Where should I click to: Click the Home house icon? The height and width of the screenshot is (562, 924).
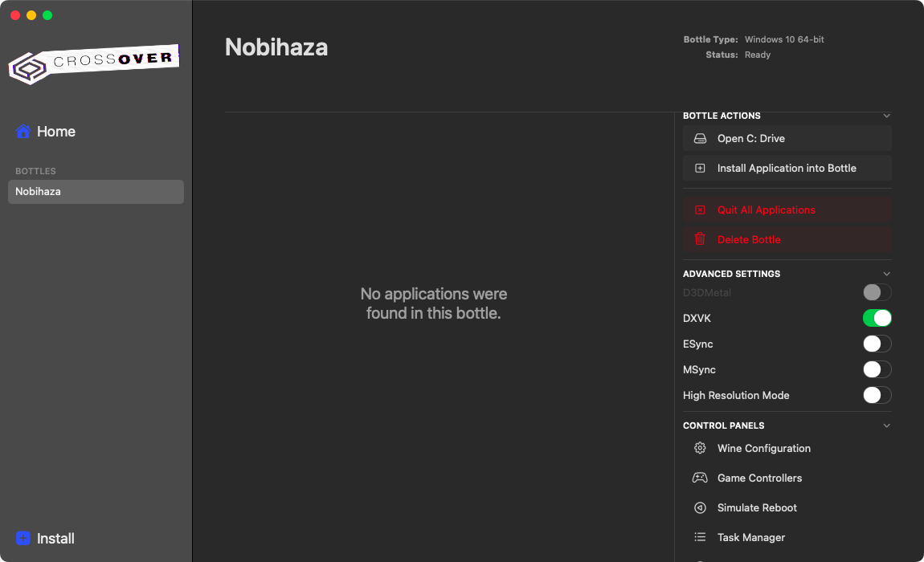[23, 132]
